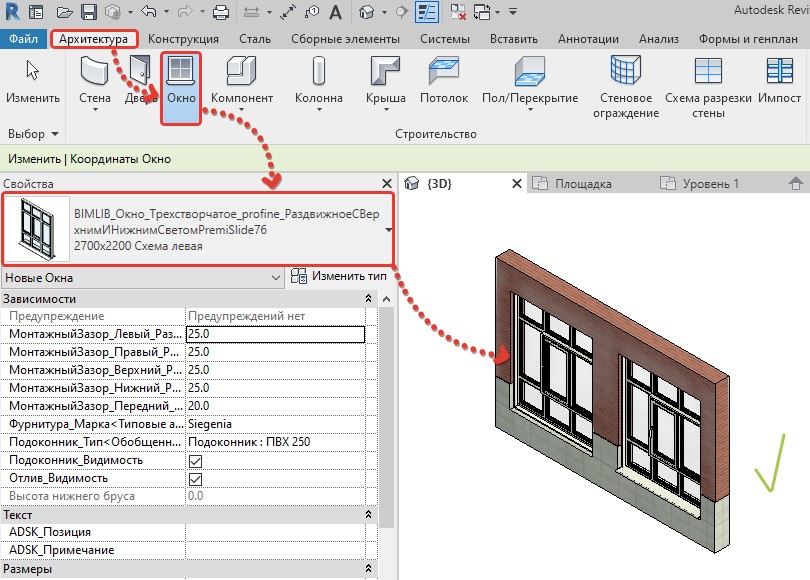Click the МонтажныйЗазор_Левый value field
810x580 pixels.
pos(280,334)
